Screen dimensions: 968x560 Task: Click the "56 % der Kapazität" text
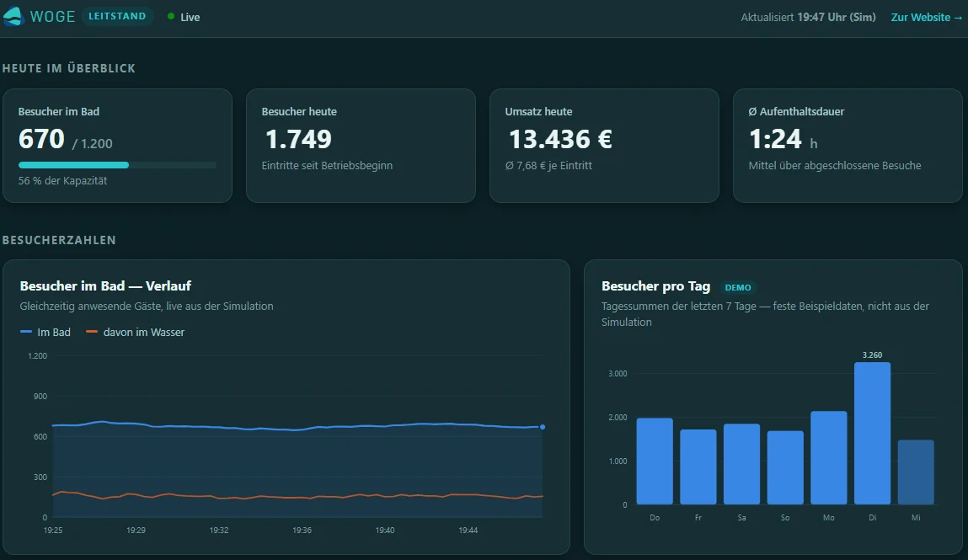[63, 181]
